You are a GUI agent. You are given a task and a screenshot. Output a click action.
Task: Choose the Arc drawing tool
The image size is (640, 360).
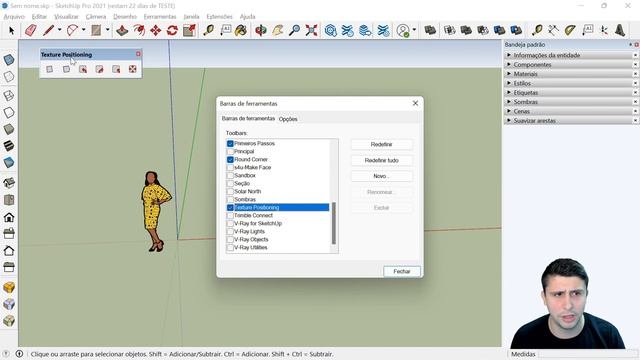(72, 31)
